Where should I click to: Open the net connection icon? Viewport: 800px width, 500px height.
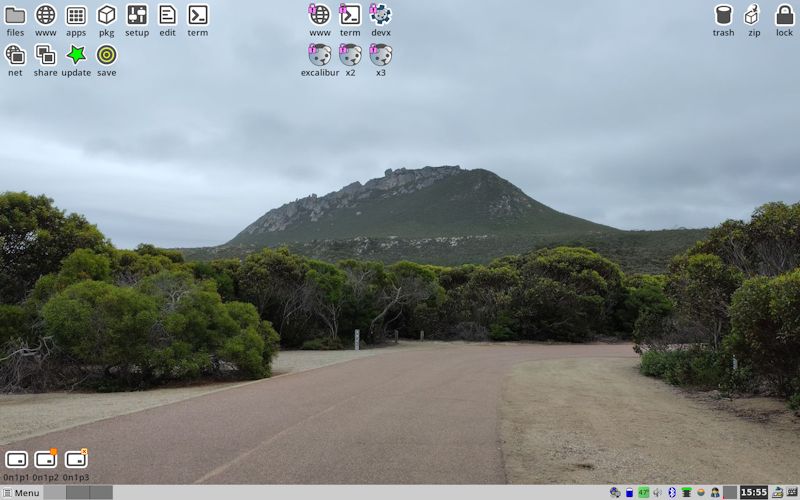pos(15,60)
